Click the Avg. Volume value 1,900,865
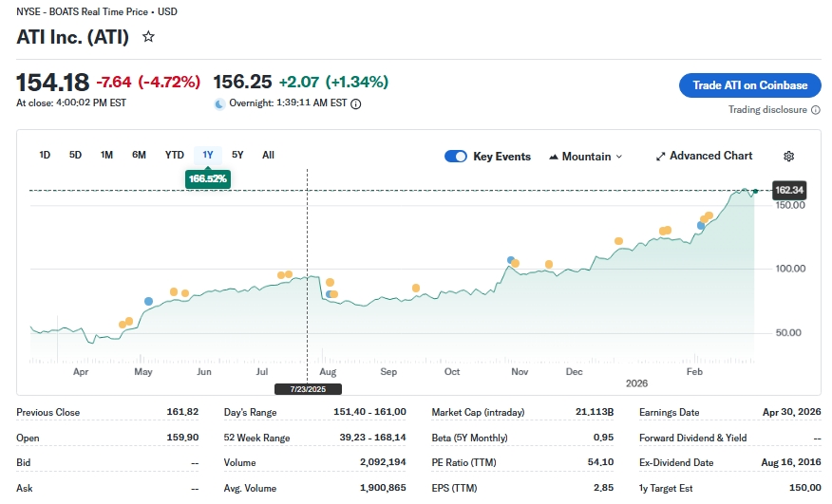Image resolution: width=832 pixels, height=504 pixels. [x=383, y=488]
